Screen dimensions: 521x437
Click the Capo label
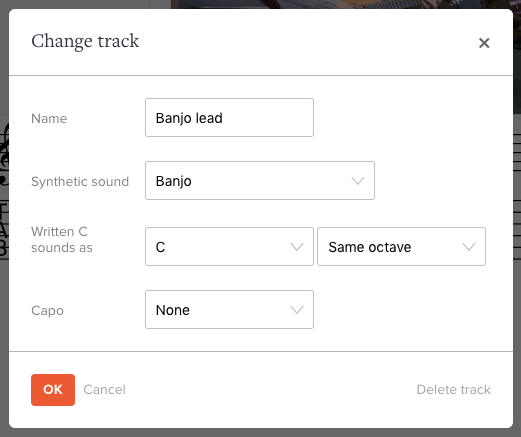coord(47,311)
